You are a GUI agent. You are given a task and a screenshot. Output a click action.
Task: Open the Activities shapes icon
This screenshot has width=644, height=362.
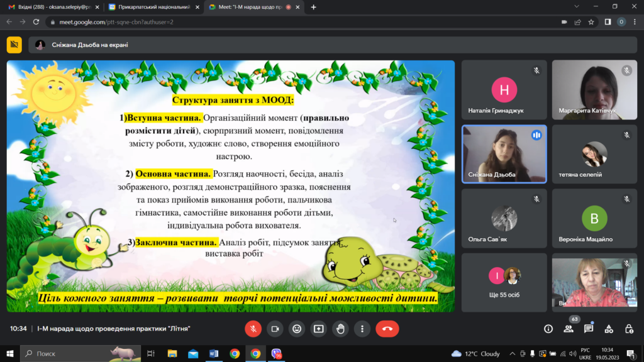click(609, 329)
